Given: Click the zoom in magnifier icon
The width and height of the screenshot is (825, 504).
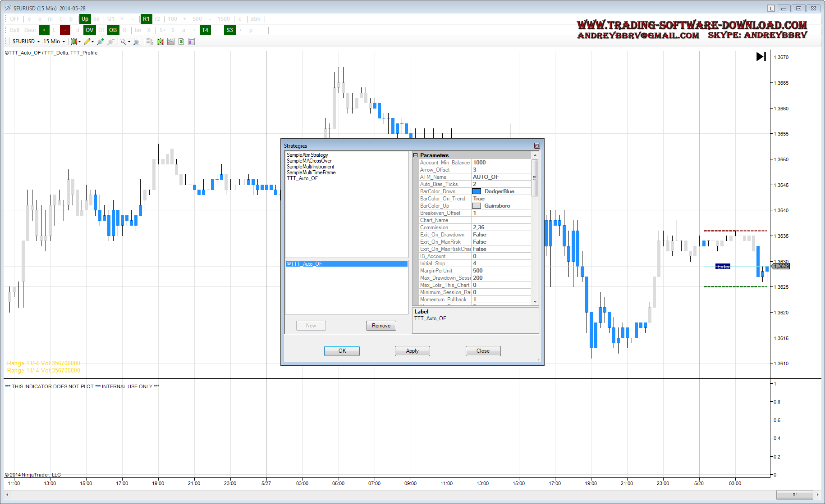Looking at the screenshot, I should 100,41.
